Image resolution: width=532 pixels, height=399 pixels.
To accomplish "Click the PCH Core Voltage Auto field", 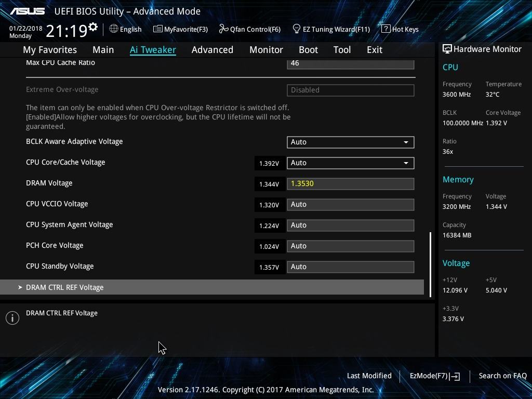I will [x=351, y=246].
